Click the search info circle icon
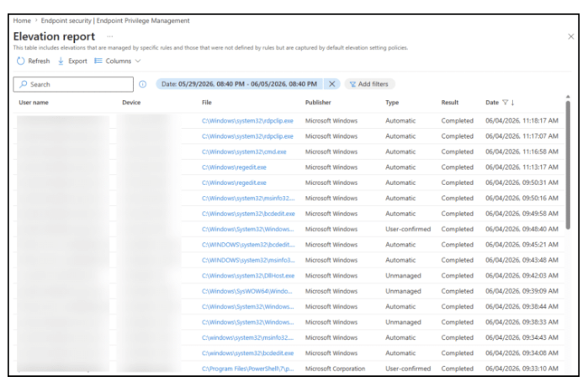This screenshot has width=588, height=392. click(x=142, y=84)
